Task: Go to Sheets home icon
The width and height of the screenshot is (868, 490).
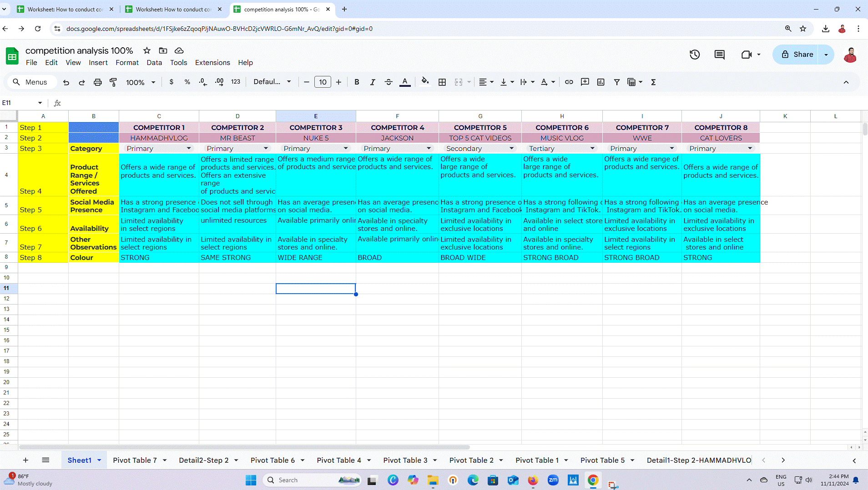Action: (12, 56)
